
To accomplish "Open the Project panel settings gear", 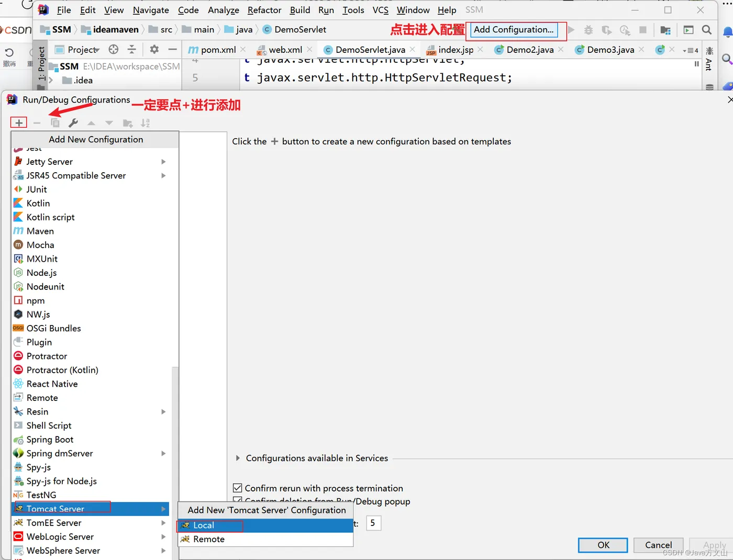I will tap(154, 49).
